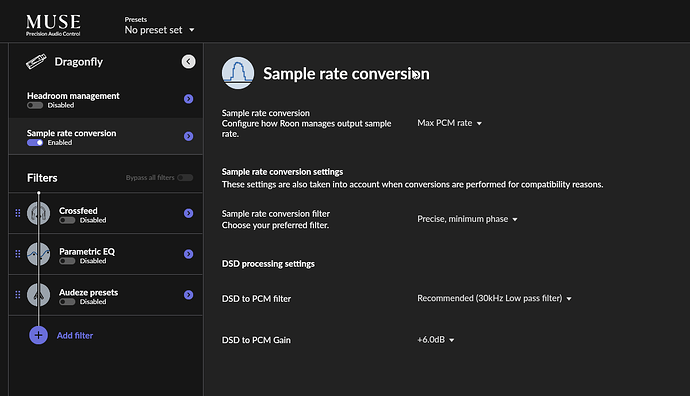
Task: Collapse sidebar with the back chevron button
Action: point(188,62)
